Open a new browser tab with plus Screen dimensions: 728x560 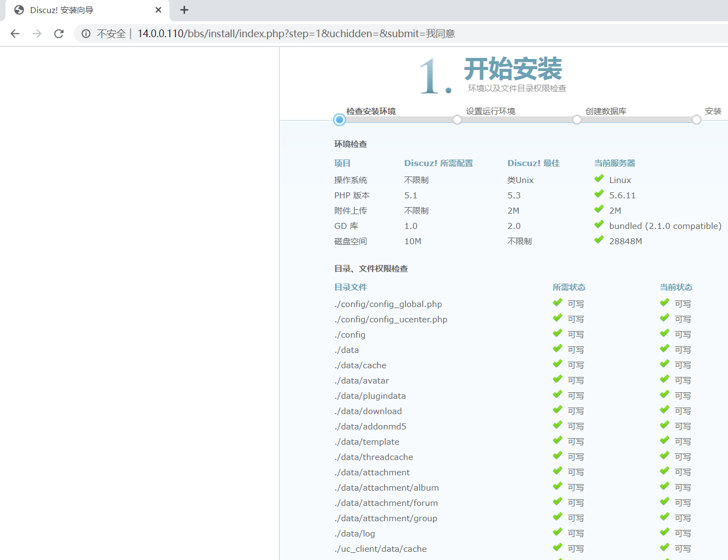pos(184,10)
